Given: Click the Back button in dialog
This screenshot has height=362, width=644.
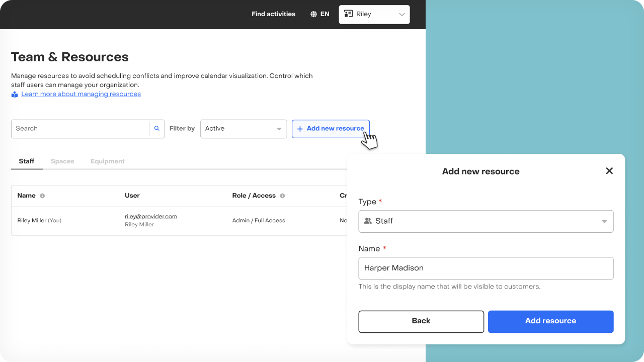Looking at the screenshot, I should pos(421,321).
